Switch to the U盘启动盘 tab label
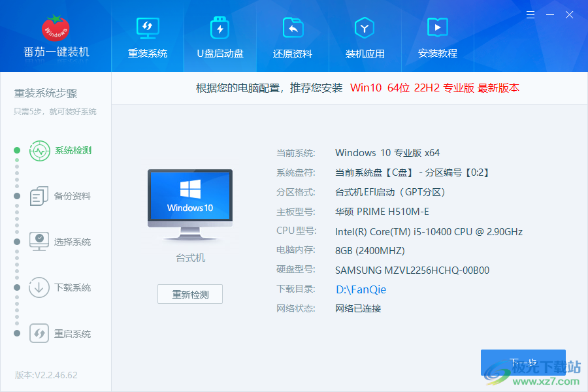The height and width of the screenshot is (392, 588). [220, 54]
